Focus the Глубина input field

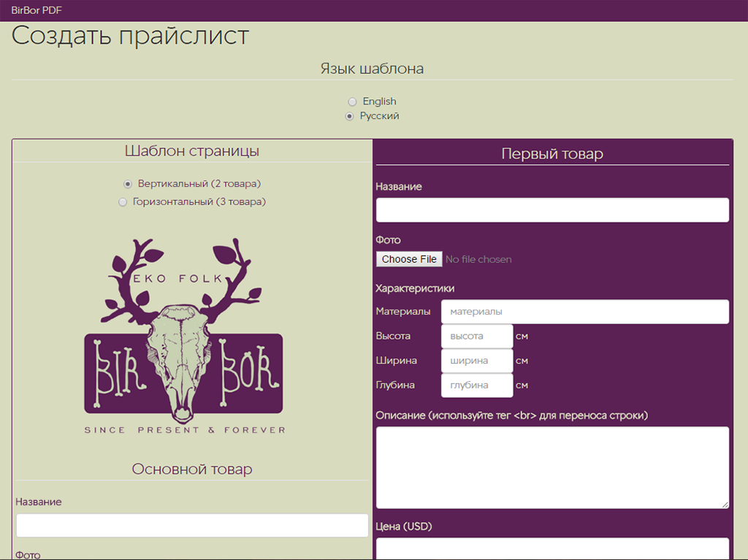[x=477, y=386]
